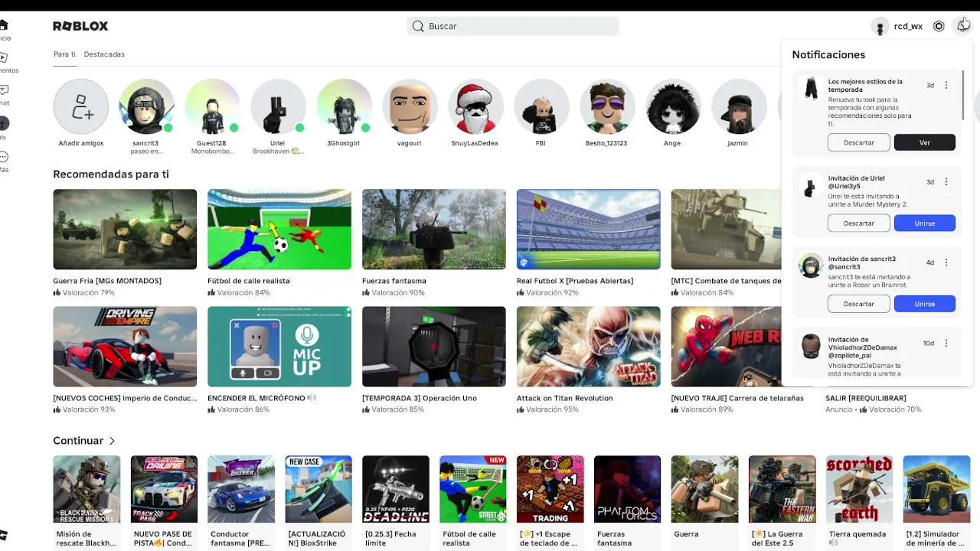Image resolution: width=980 pixels, height=551 pixels.
Task: Click Unirse on sancrit3's Brainrot invitation
Action: [x=925, y=304]
